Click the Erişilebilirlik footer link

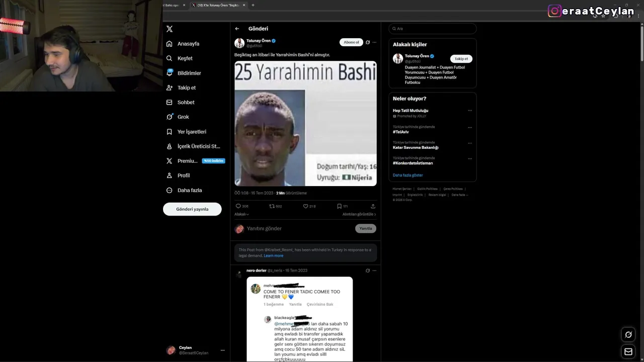tap(415, 195)
